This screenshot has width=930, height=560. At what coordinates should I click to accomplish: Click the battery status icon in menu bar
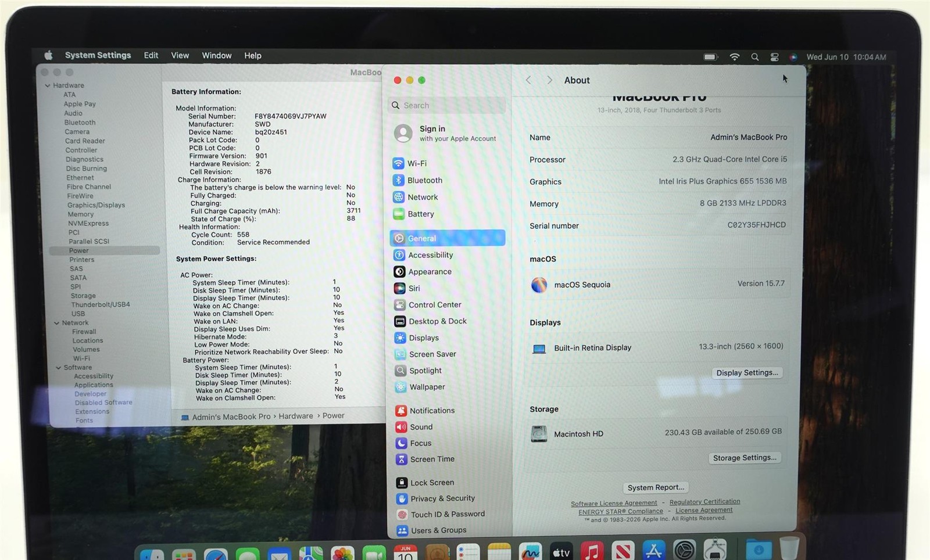[711, 57]
